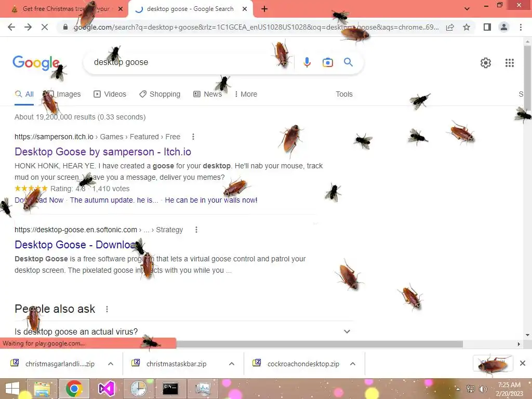
Task: Bookmark this tab with the star
Action: (467, 27)
